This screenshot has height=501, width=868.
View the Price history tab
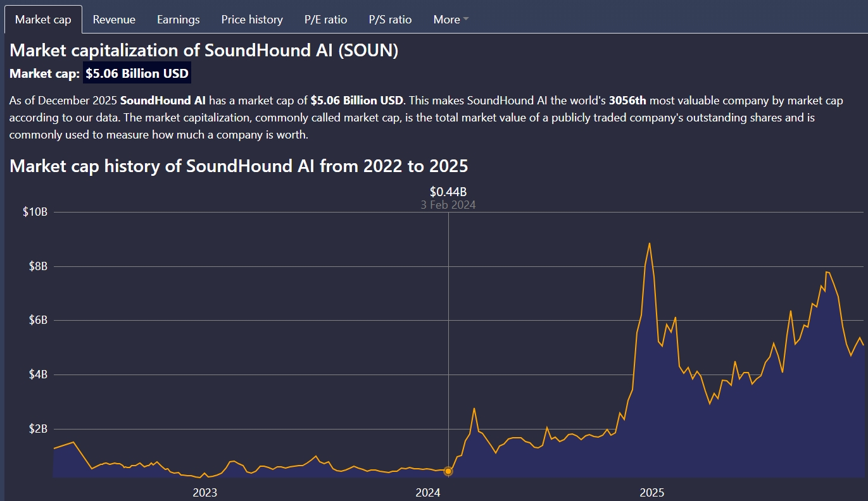(252, 20)
